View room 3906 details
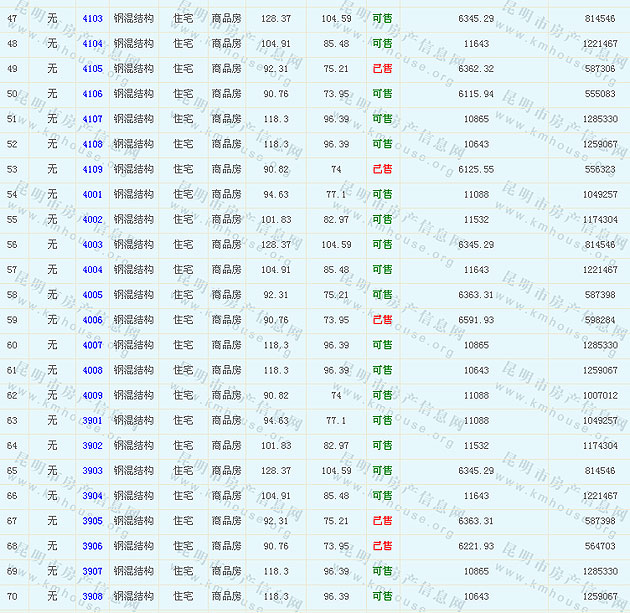 coord(92,546)
